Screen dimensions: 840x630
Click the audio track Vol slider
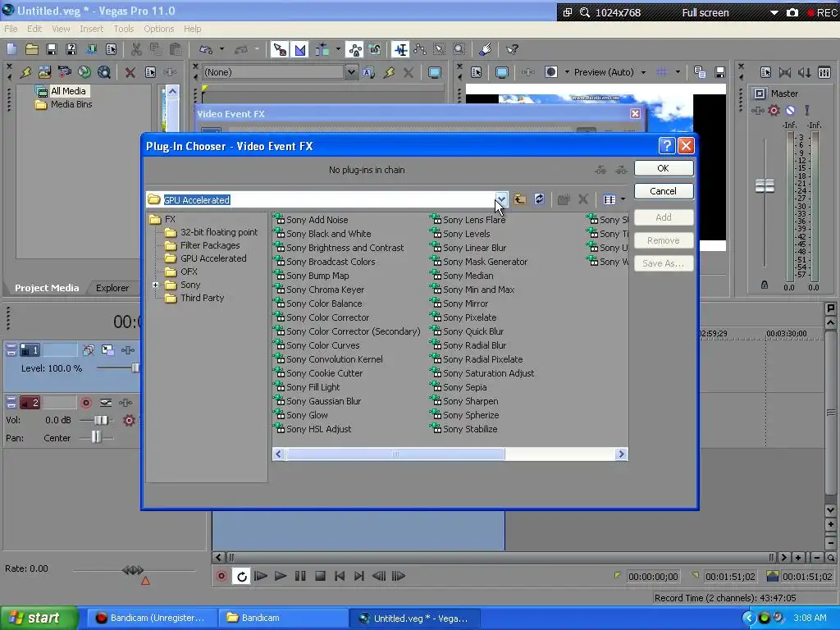[x=101, y=420]
